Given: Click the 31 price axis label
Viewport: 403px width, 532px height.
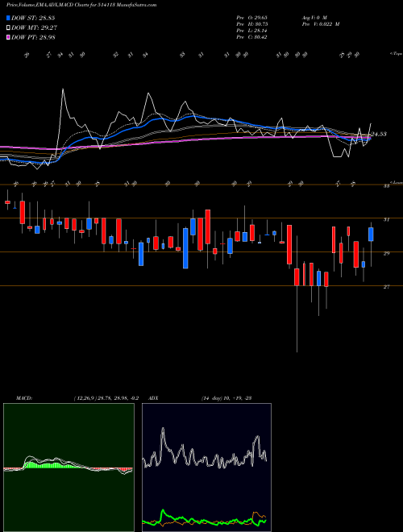Looking at the screenshot, I should point(386,220).
